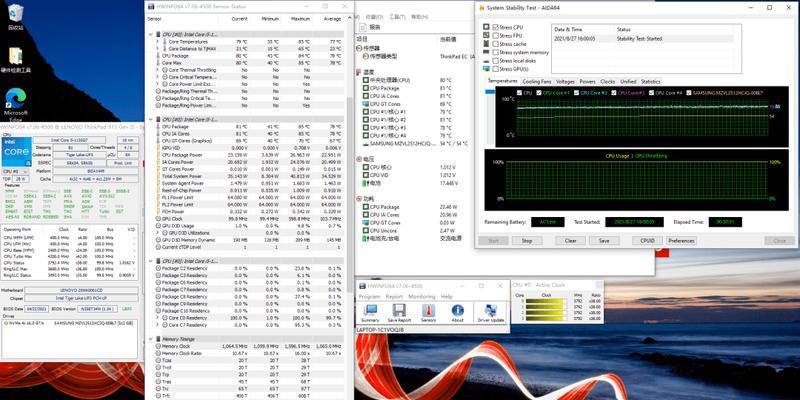This screenshot has height=400, width=800.
Task: Open the Clocks tab in AIDA64
Action: pyautogui.click(x=608, y=82)
